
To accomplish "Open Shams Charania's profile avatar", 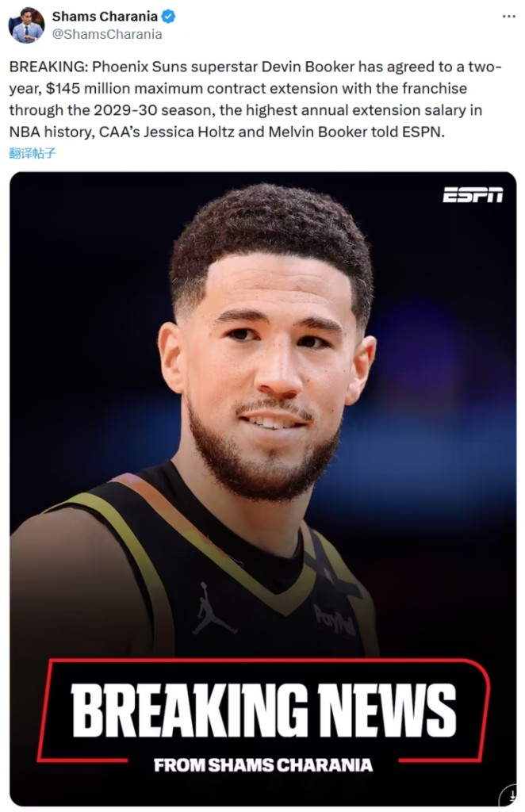I will coord(26,25).
